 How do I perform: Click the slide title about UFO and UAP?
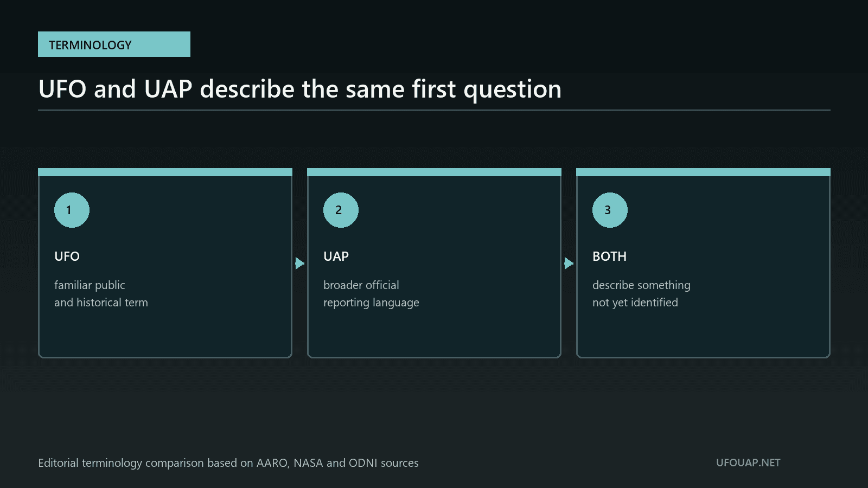tap(300, 89)
